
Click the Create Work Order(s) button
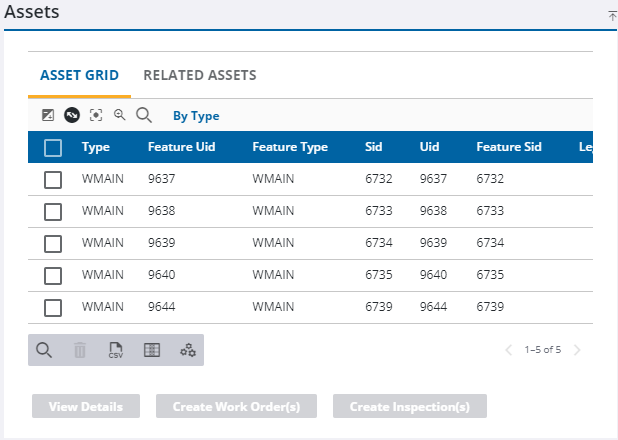[236, 406]
